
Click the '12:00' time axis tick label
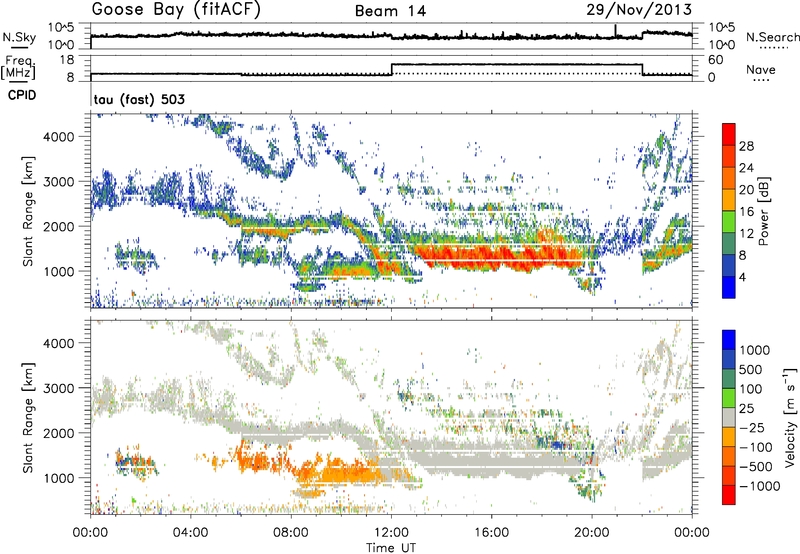tap(391, 533)
